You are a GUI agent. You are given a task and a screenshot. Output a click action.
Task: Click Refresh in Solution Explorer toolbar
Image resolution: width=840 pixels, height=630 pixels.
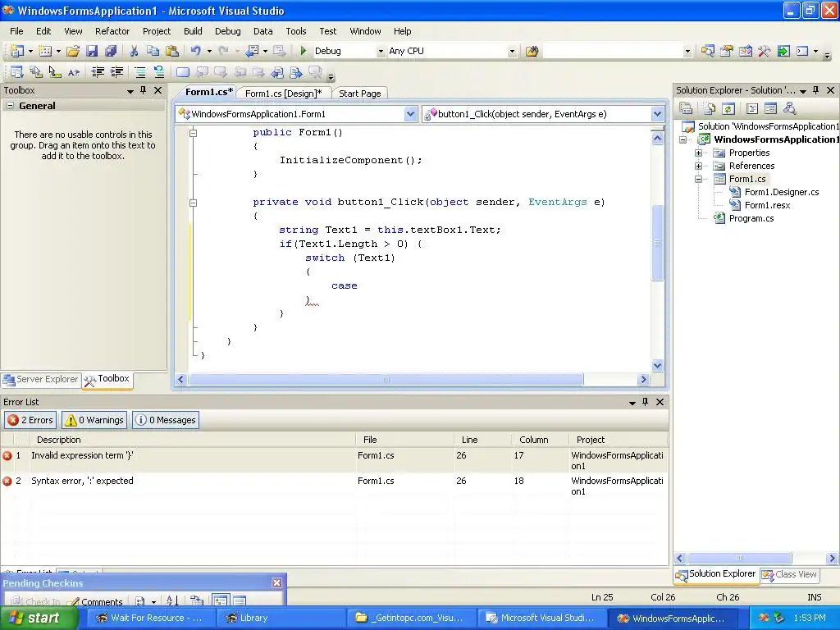(x=728, y=109)
